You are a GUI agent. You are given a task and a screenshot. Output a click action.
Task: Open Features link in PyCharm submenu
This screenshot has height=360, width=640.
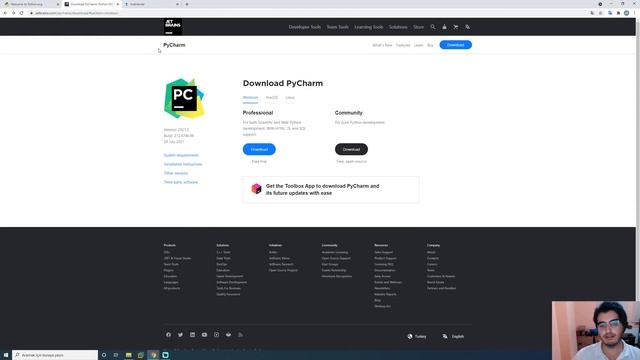[x=403, y=45]
